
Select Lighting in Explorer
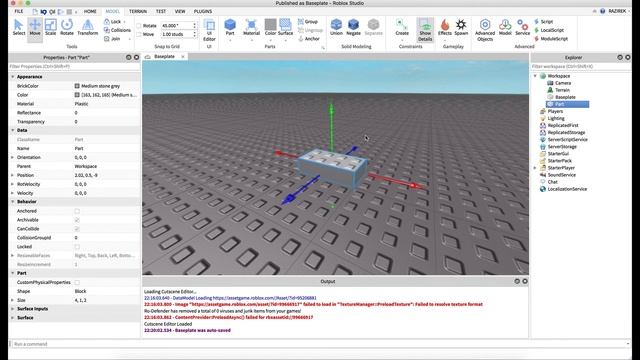[556, 118]
